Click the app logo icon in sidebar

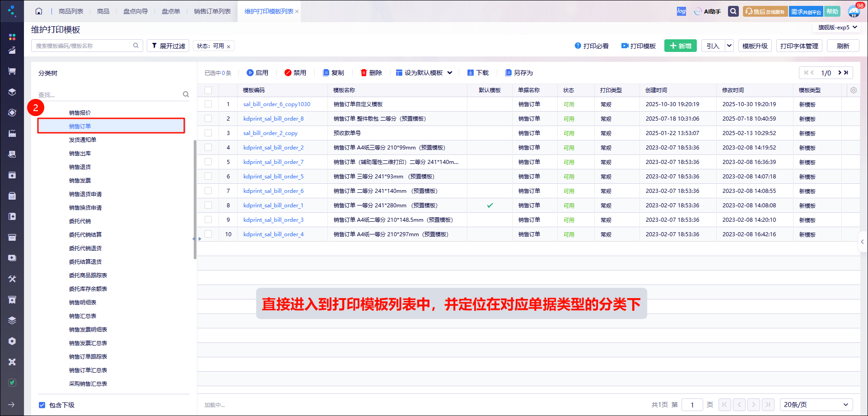click(12, 11)
